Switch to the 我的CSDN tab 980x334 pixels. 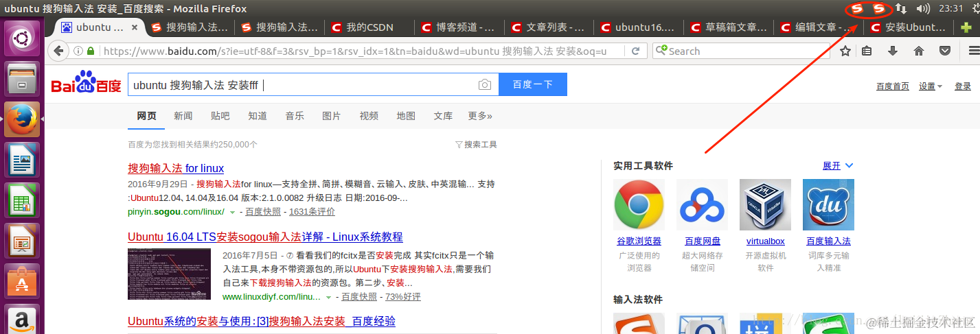click(x=369, y=27)
